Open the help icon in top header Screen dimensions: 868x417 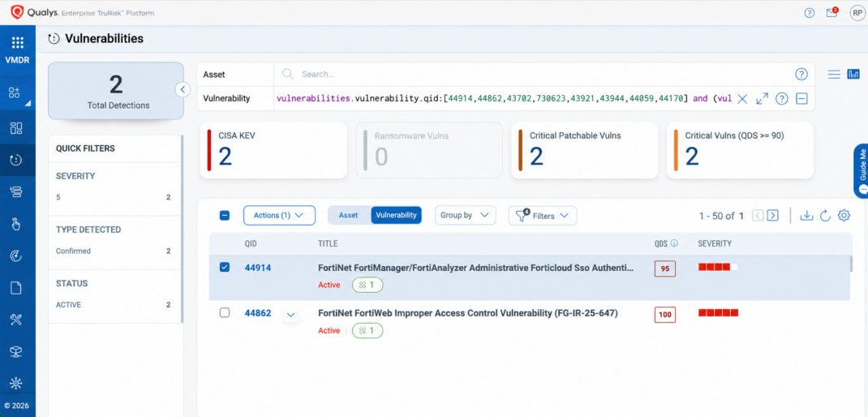[x=810, y=13]
